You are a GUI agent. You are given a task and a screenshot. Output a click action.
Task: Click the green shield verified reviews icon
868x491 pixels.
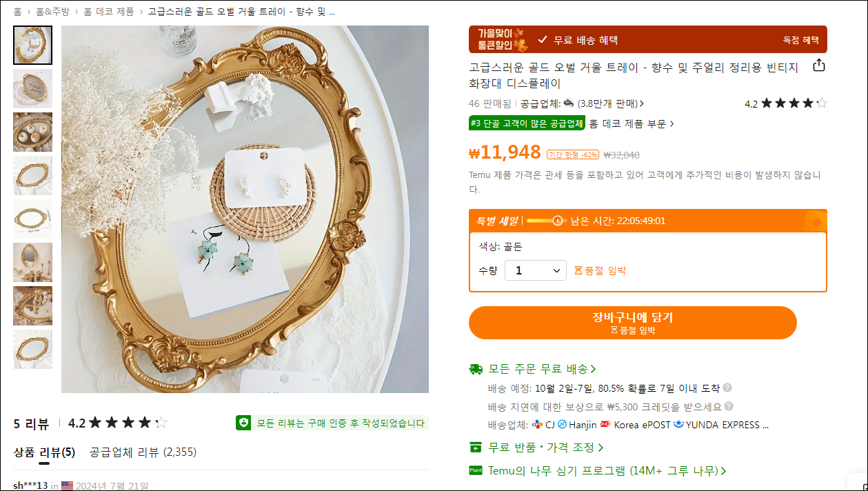(243, 423)
